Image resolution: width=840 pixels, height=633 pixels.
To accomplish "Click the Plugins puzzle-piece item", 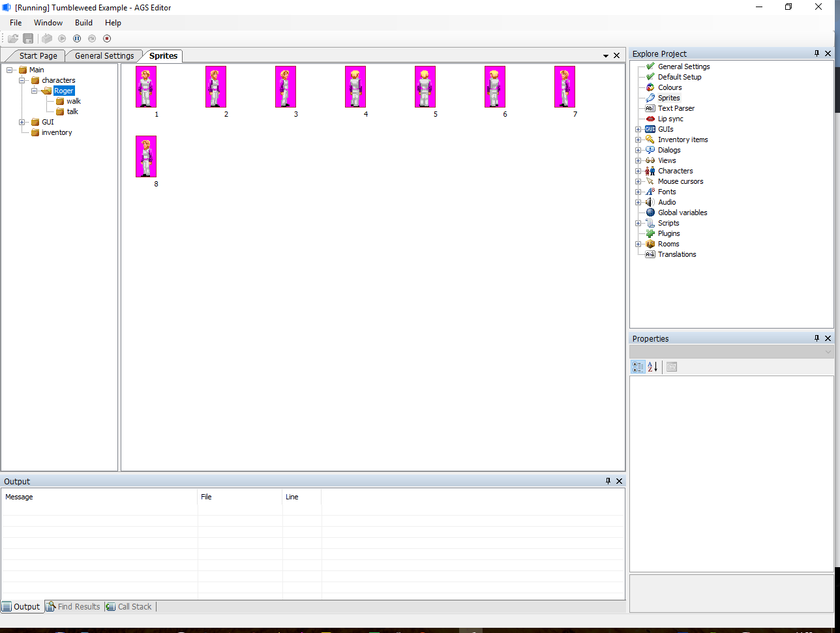I will [x=668, y=233].
